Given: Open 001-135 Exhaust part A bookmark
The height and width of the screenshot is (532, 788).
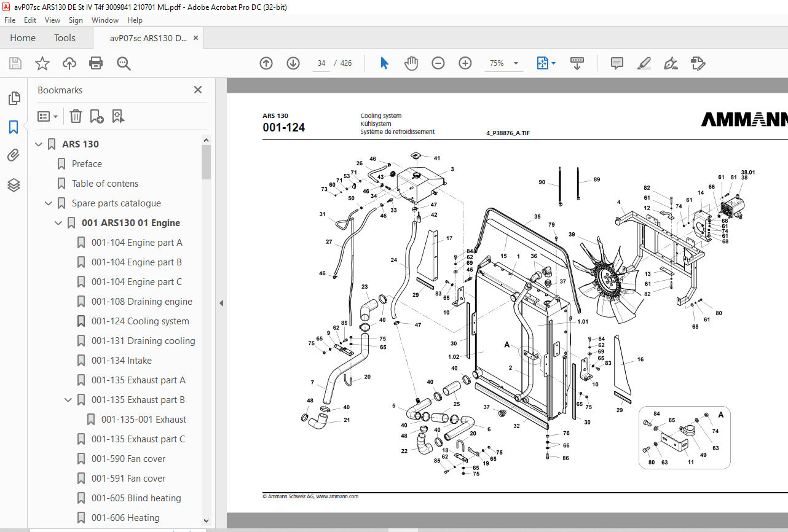Looking at the screenshot, I should 138,380.
